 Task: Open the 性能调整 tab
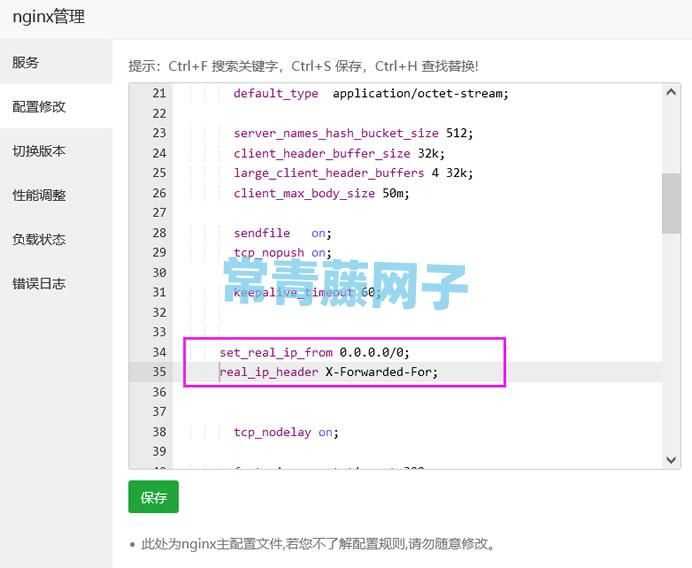point(56,195)
